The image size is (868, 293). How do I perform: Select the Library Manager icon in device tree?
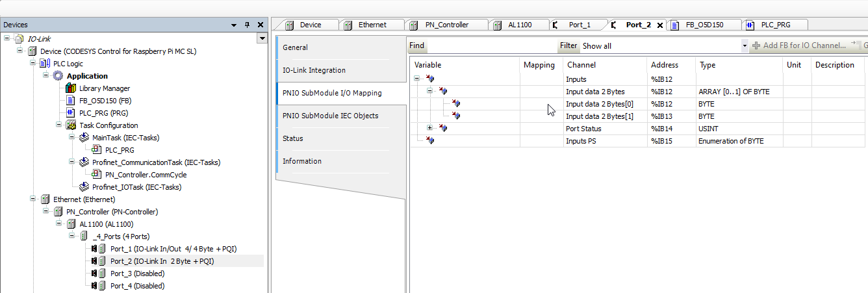71,88
